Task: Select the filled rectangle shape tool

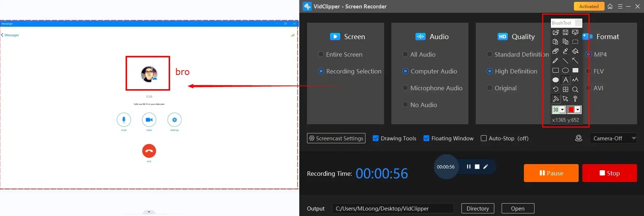Action: (x=575, y=70)
